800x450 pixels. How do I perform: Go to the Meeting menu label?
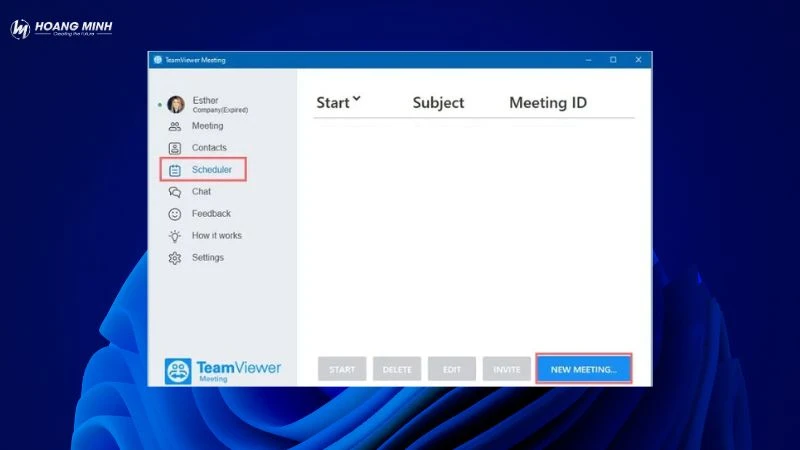[x=207, y=126]
